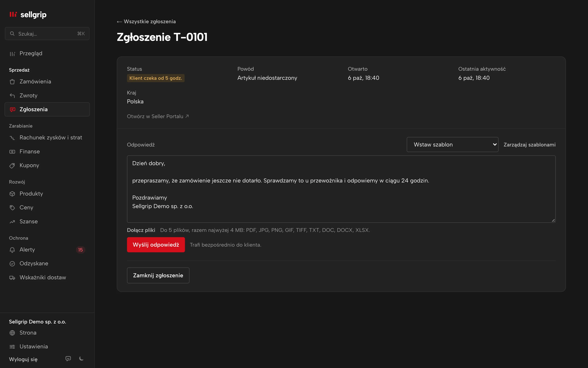
Task: Open the Alerty section
Action: coord(47,250)
